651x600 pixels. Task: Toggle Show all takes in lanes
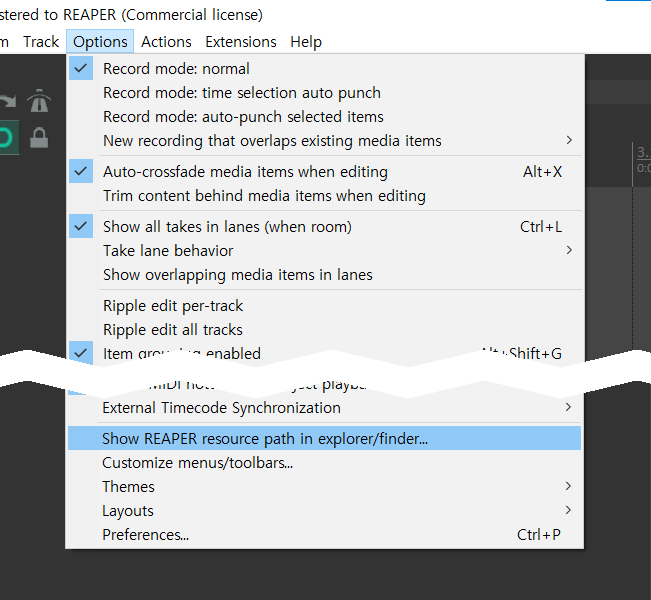[x=325, y=227]
